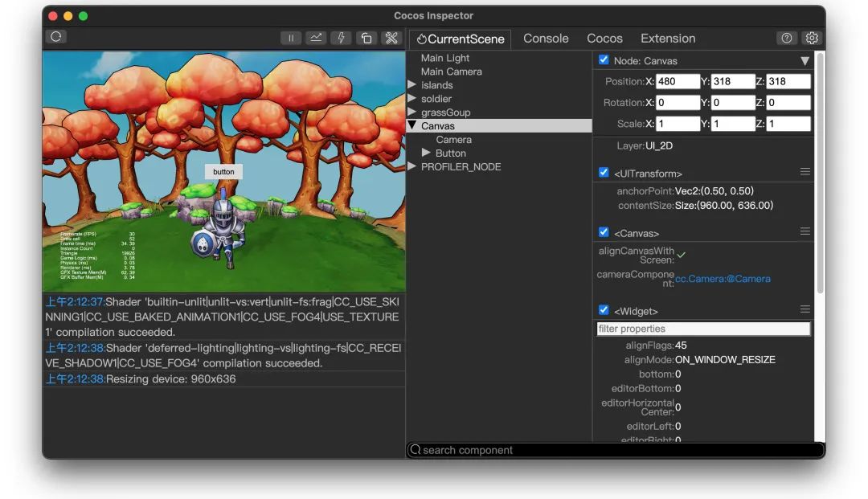Open the UITransform component menu icon

tap(805, 172)
